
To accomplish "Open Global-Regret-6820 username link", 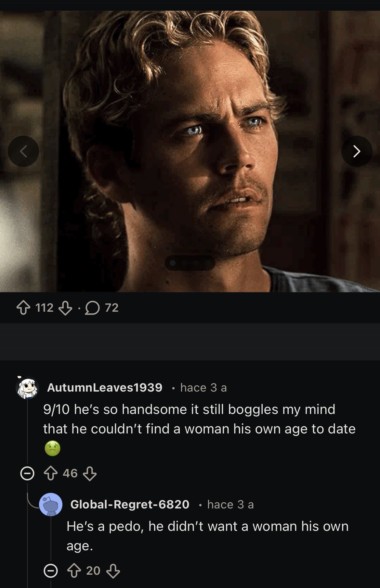I will pyautogui.click(x=130, y=504).
